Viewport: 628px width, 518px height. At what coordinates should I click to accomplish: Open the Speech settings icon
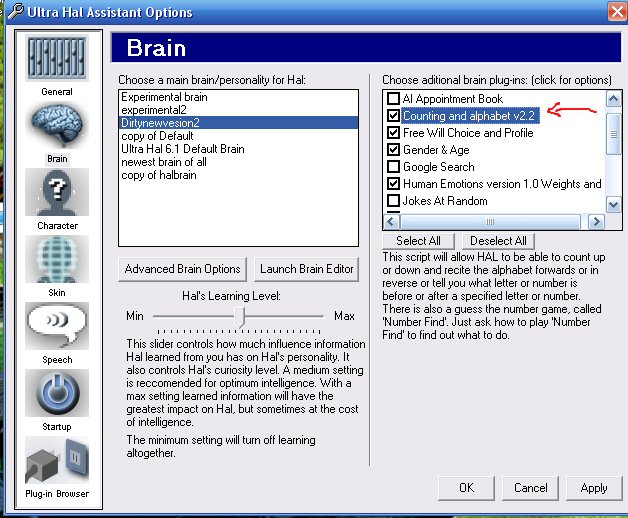tap(57, 326)
